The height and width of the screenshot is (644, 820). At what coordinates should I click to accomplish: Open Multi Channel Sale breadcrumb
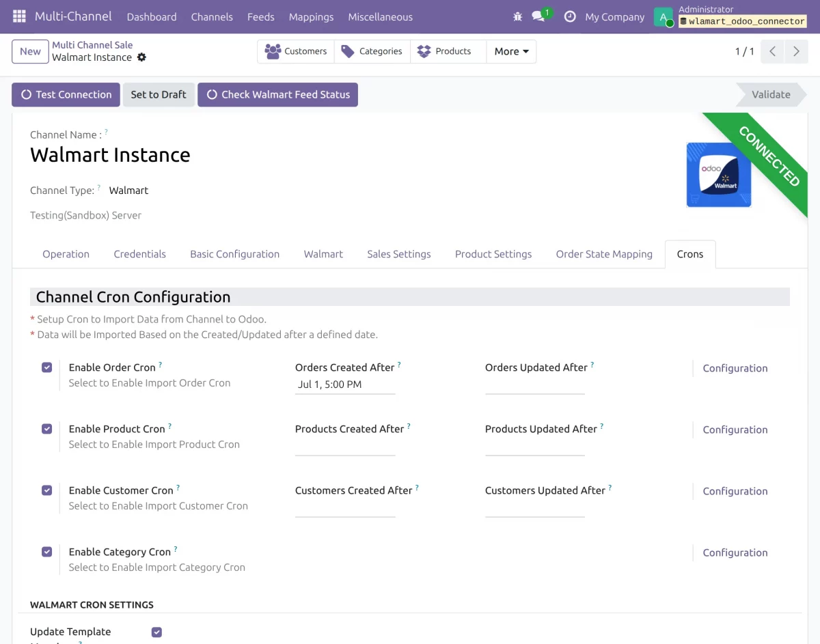point(92,45)
